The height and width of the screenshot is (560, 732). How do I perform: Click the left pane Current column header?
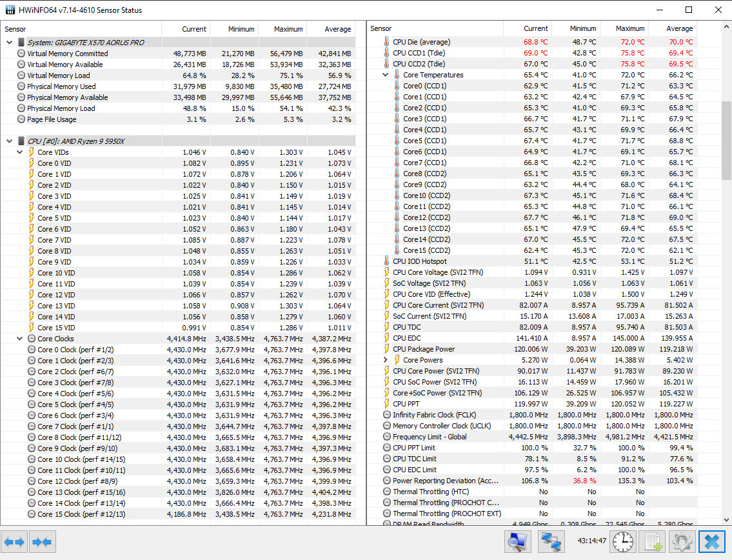[x=186, y=29]
